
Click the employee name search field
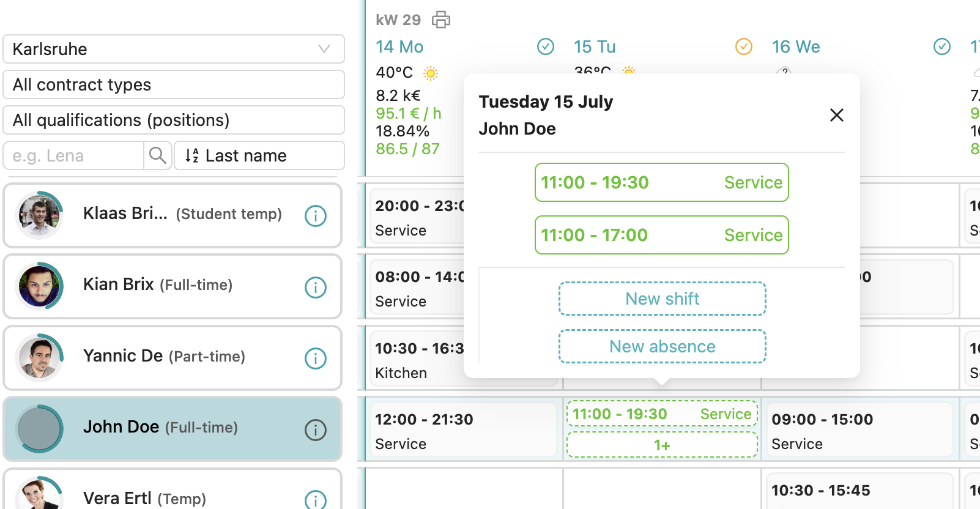pyautogui.click(x=73, y=155)
